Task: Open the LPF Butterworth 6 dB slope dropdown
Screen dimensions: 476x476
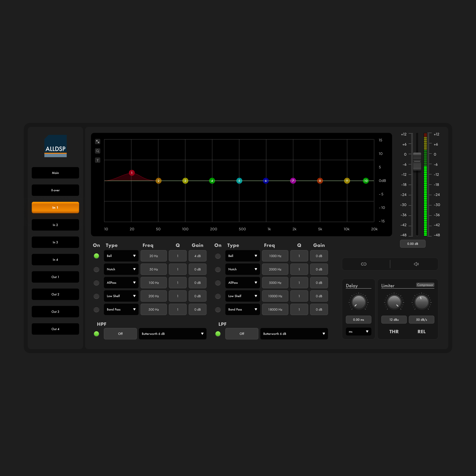Action: click(294, 334)
